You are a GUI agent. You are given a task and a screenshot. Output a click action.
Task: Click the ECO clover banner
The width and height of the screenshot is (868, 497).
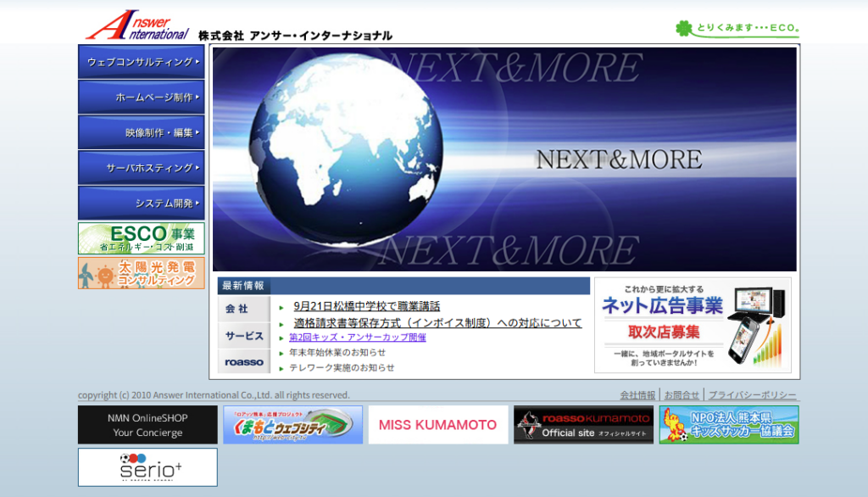pyautogui.click(x=737, y=28)
